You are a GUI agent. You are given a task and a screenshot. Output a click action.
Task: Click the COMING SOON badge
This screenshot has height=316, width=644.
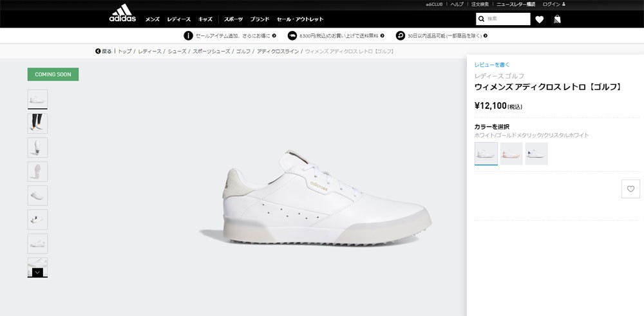pos(53,74)
